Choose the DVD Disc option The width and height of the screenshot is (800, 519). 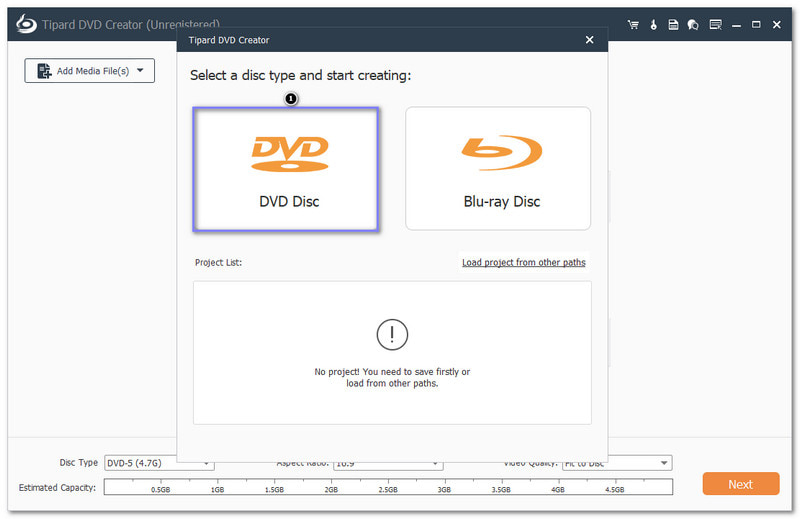286,169
